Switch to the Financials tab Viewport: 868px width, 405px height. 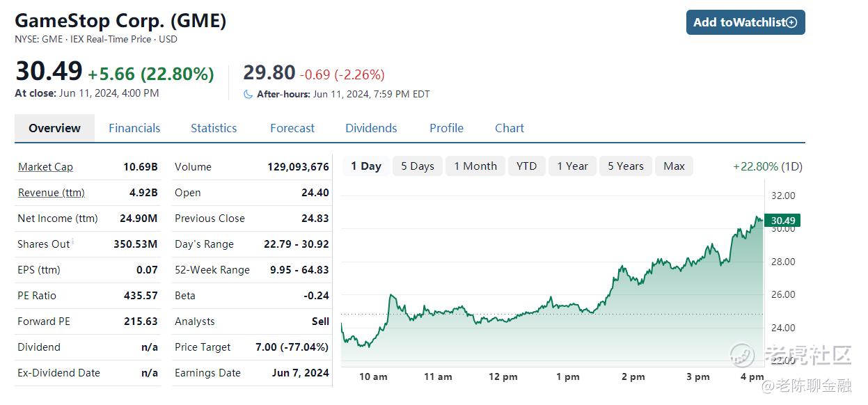coord(134,128)
